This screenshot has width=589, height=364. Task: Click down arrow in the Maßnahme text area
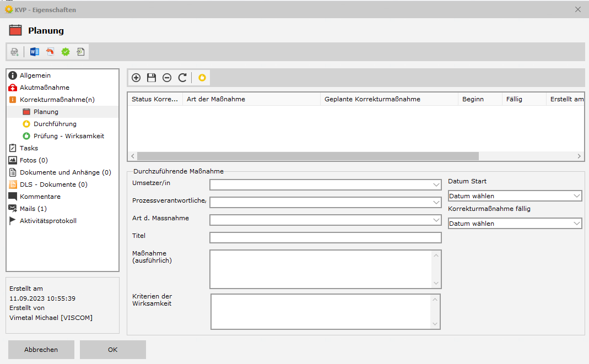coord(436,283)
